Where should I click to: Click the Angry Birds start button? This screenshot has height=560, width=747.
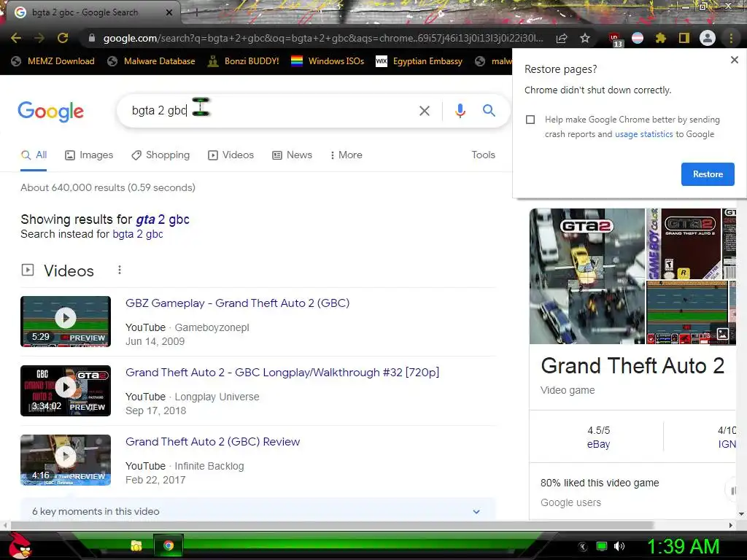pos(19,545)
